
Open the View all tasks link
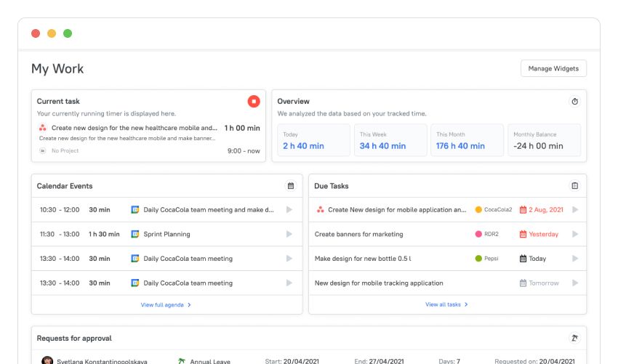click(446, 304)
